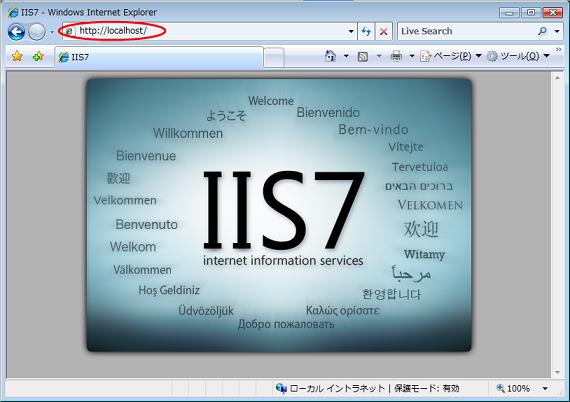The image size is (570, 402).
Task: Expand the Home button dropdown arrow
Action: 346,56
